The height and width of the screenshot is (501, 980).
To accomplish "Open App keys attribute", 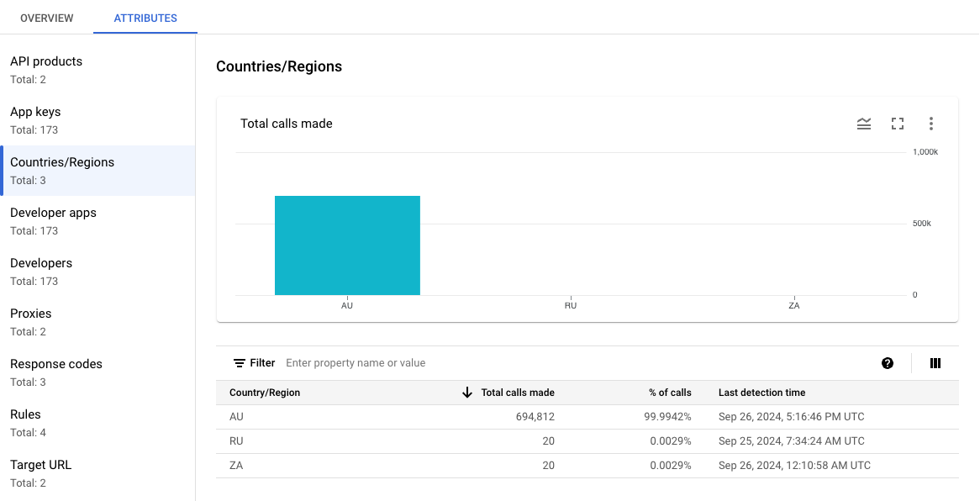I will point(97,121).
